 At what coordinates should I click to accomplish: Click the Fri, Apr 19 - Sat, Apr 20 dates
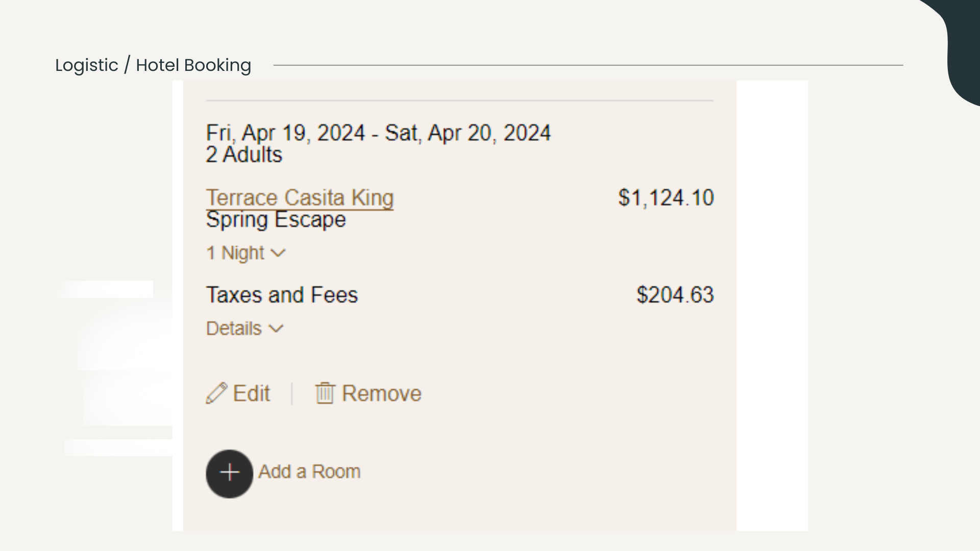pos(378,133)
